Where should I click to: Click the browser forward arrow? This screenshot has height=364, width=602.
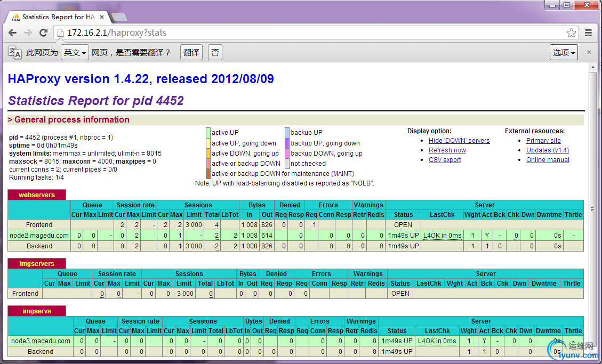[28, 33]
